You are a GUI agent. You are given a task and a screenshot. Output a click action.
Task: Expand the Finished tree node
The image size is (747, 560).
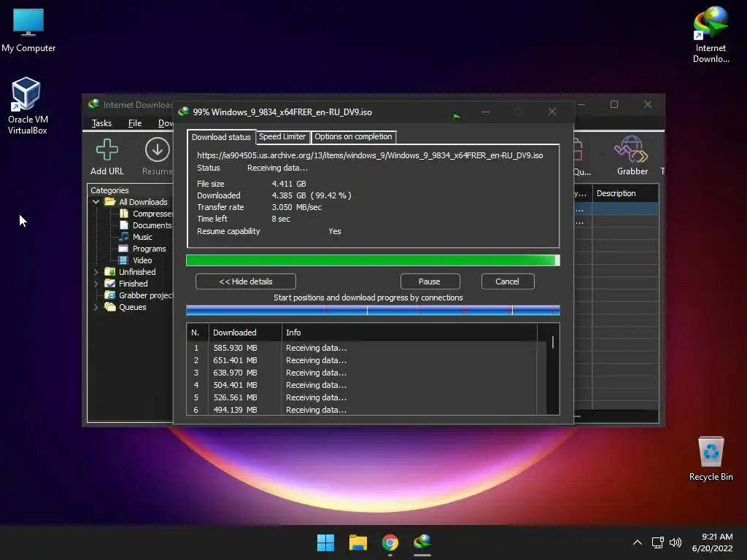pos(96,284)
